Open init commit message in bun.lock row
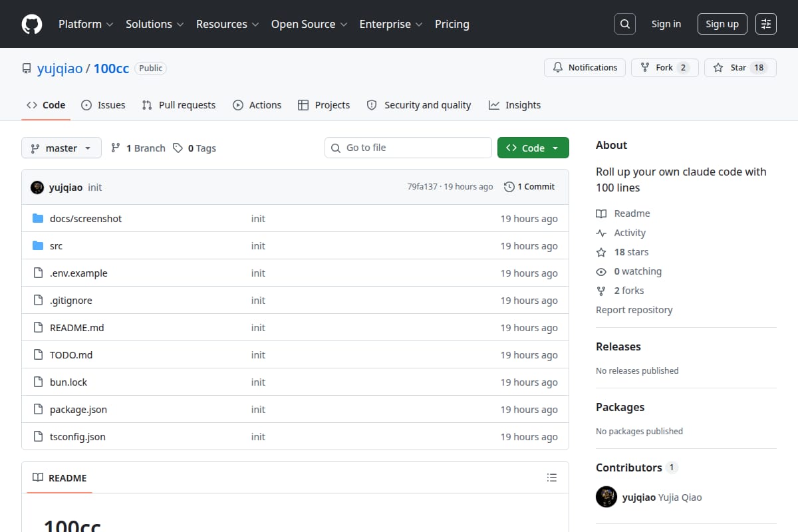798x532 pixels. pos(258,382)
